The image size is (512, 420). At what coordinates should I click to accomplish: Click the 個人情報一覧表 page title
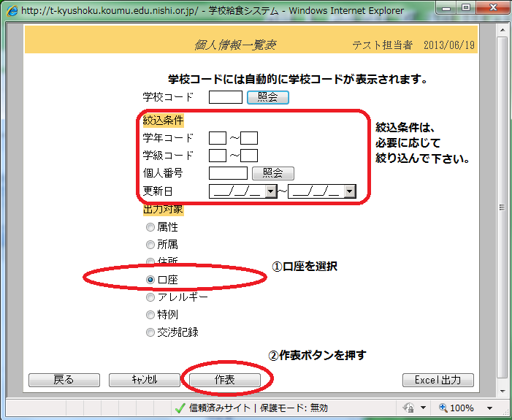click(235, 45)
